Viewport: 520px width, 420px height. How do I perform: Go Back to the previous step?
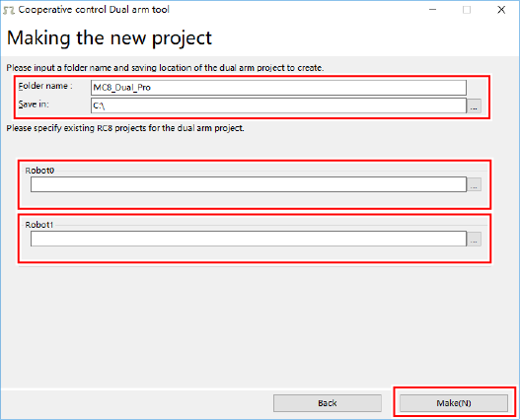click(x=328, y=403)
